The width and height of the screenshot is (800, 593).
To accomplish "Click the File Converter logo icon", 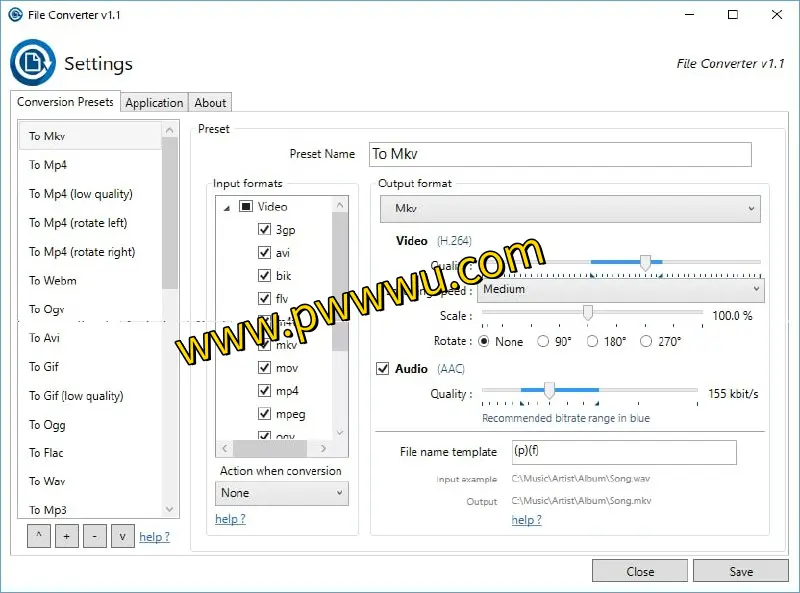I will [x=32, y=64].
